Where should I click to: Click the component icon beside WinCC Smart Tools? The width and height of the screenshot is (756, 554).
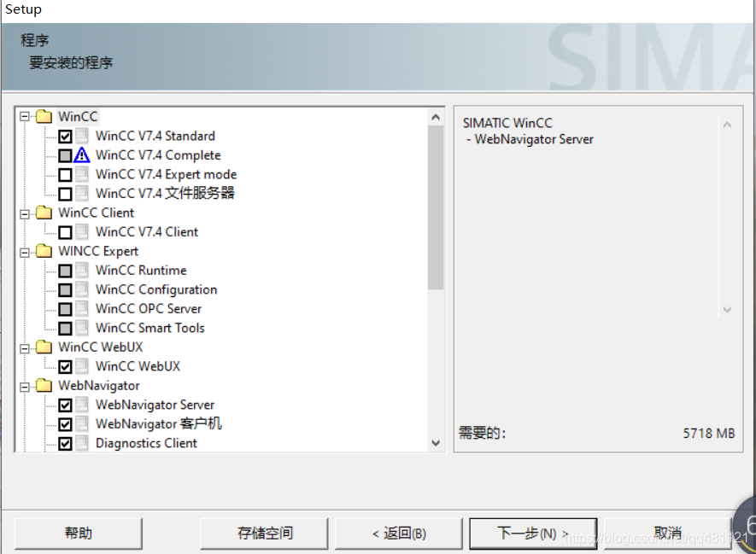[81, 328]
